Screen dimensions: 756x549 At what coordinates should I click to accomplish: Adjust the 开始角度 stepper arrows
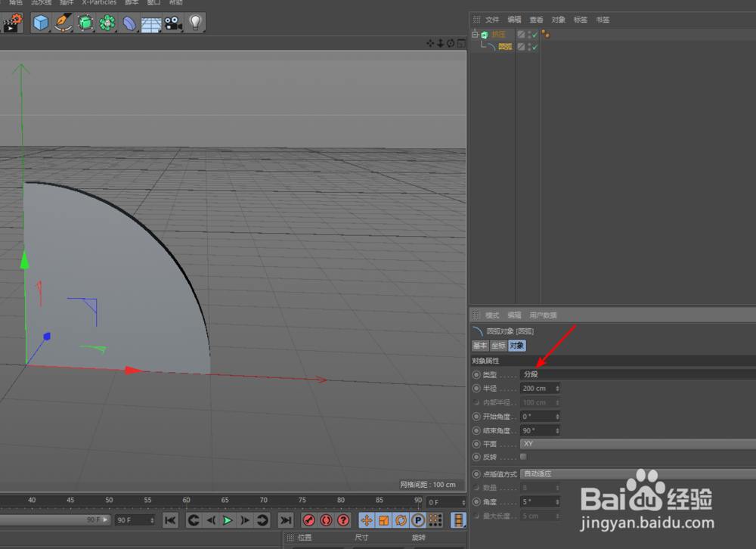[557, 417]
